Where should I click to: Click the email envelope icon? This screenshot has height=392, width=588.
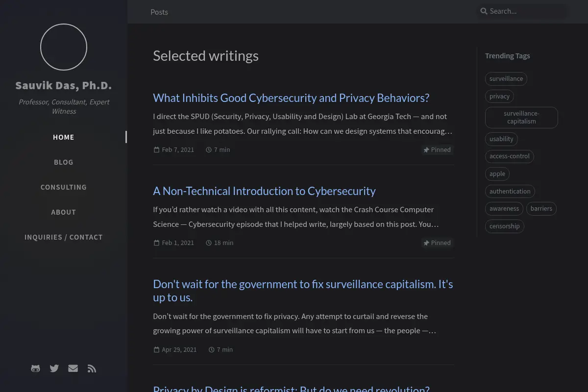pyautogui.click(x=73, y=368)
